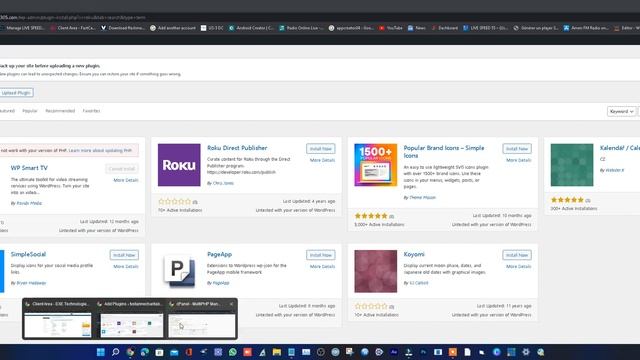This screenshot has width=640, height=360.
Task: Open File Explorer folder in taskbar
Action: [277, 352]
